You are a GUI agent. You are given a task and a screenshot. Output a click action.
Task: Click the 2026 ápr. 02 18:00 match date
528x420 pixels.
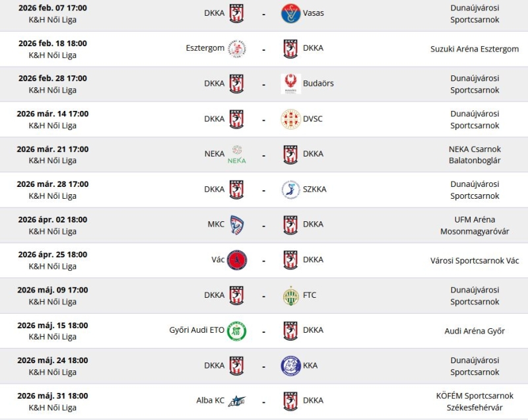[x=53, y=220]
